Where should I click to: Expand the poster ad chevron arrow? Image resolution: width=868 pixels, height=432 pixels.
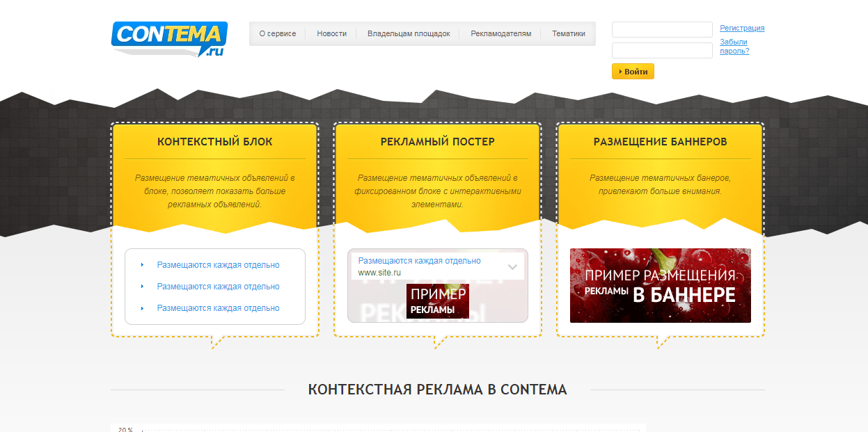coord(512,266)
